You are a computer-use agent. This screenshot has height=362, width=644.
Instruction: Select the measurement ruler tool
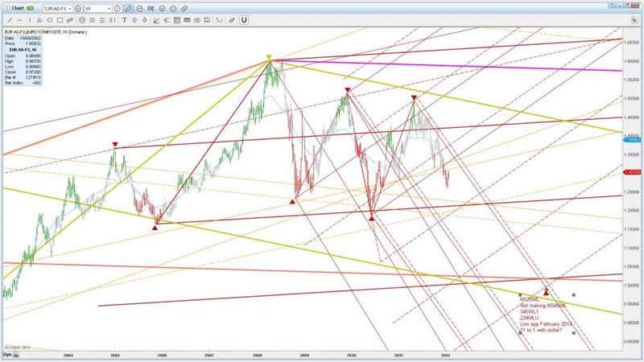tap(207, 20)
